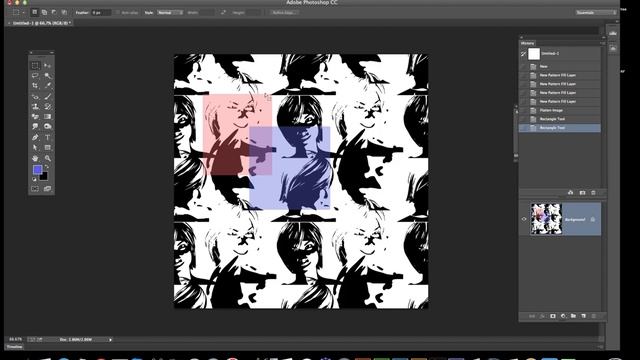The width and height of the screenshot is (640, 360).
Task: Select the Hand tool
Action: point(36,158)
